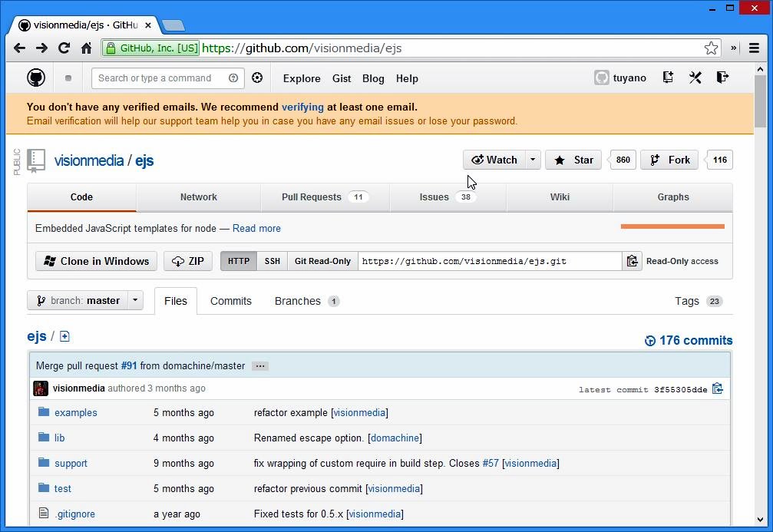
Task: Copy clone URL with clipboard icon
Action: tap(632, 261)
